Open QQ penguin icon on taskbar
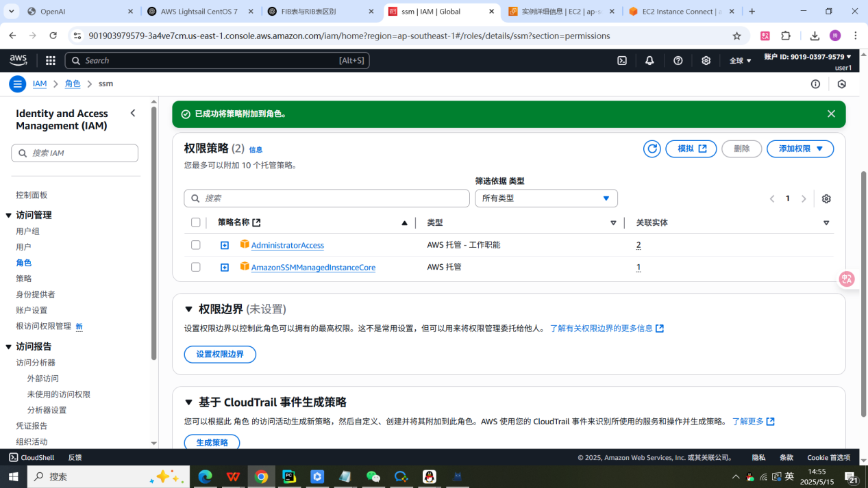 429,476
